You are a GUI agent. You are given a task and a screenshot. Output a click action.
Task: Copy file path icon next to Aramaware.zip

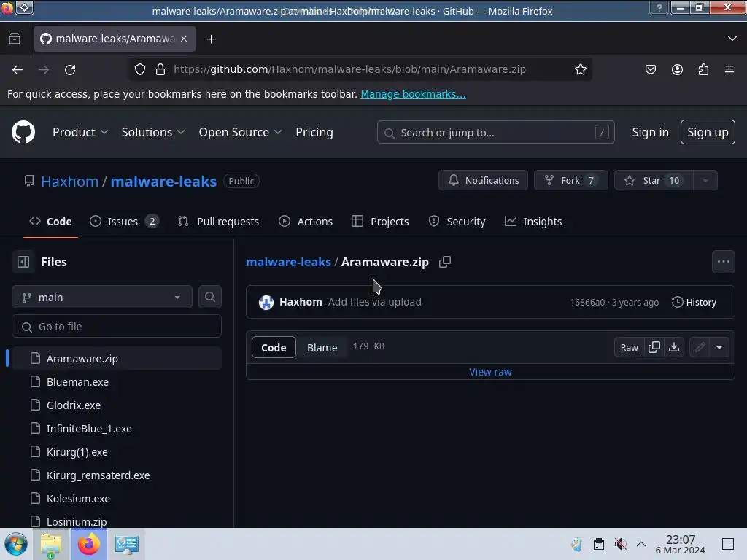(445, 262)
